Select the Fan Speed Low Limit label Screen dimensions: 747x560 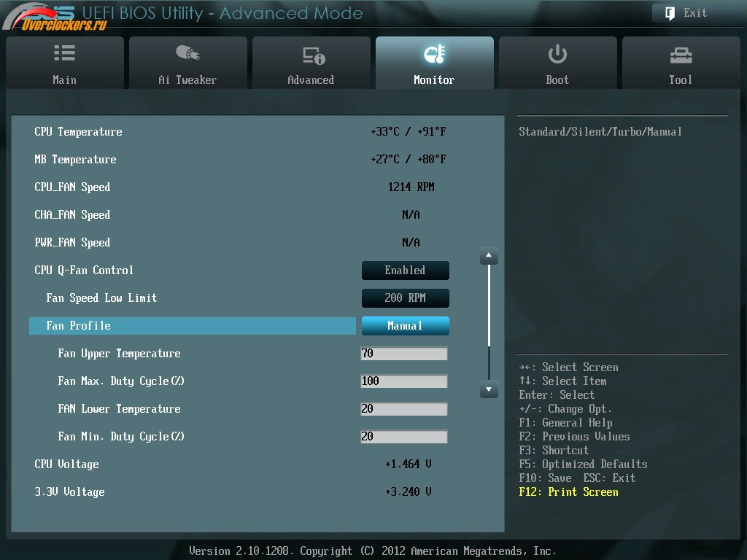coord(101,298)
